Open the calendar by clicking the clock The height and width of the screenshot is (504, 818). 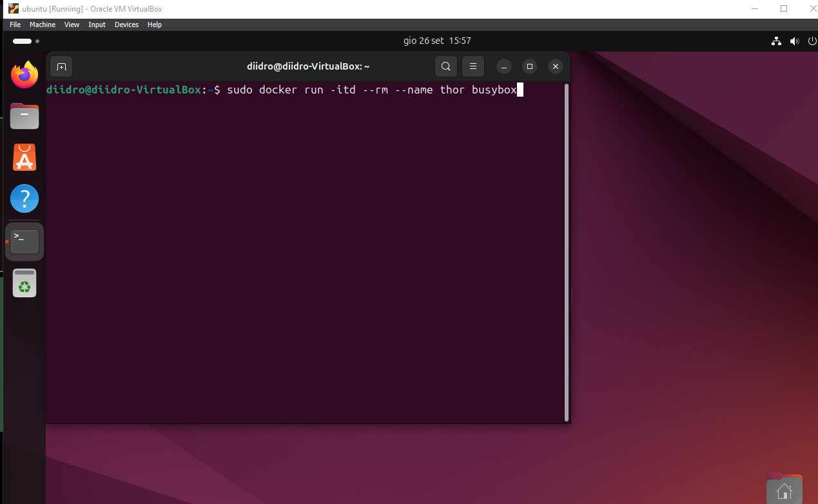click(437, 41)
